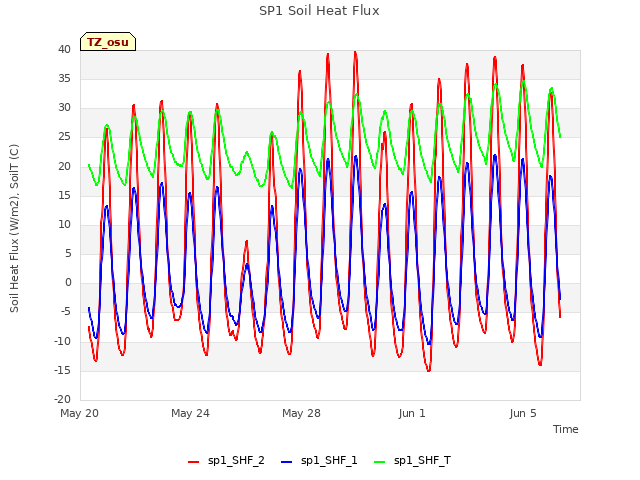Click the -15 y-axis tick label
The height and width of the screenshot is (480, 640).
tap(62, 370)
